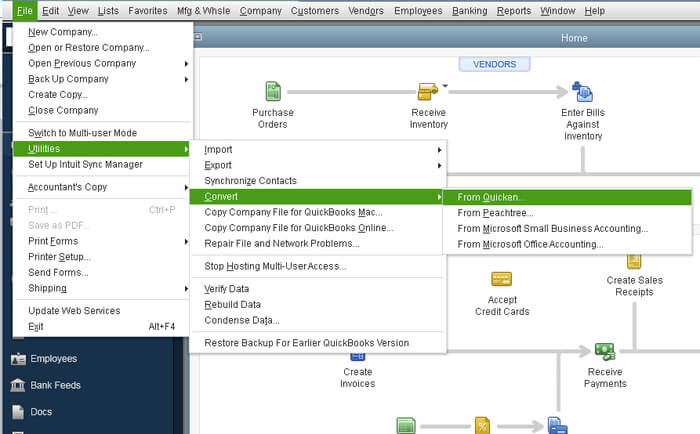
Task: Click the VENDORS section label button
Action: (x=494, y=64)
